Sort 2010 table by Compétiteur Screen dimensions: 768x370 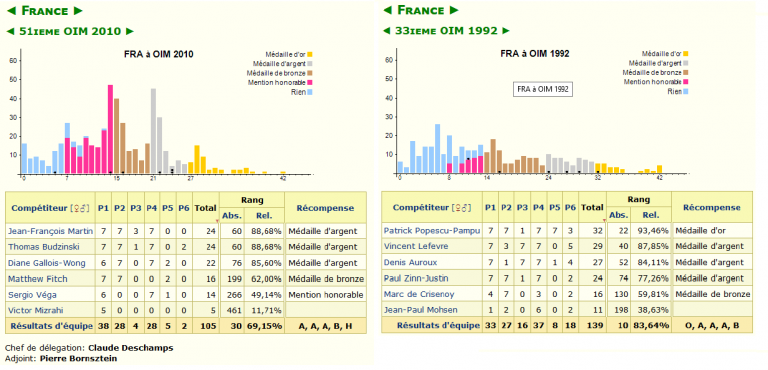[x=39, y=208]
